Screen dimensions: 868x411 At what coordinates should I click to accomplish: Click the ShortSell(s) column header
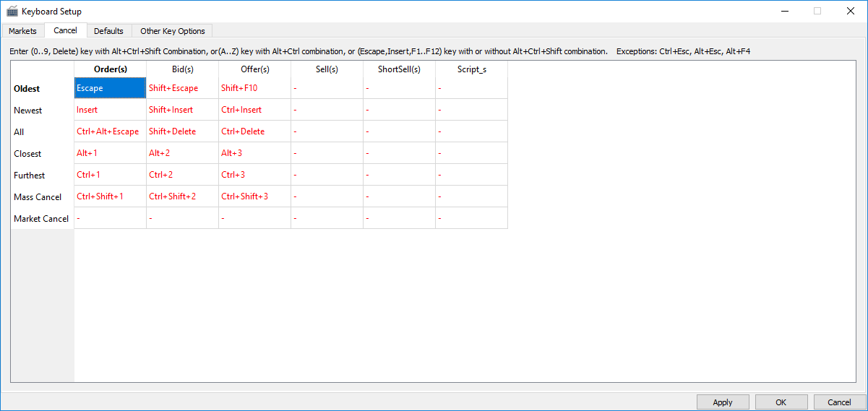(x=399, y=69)
